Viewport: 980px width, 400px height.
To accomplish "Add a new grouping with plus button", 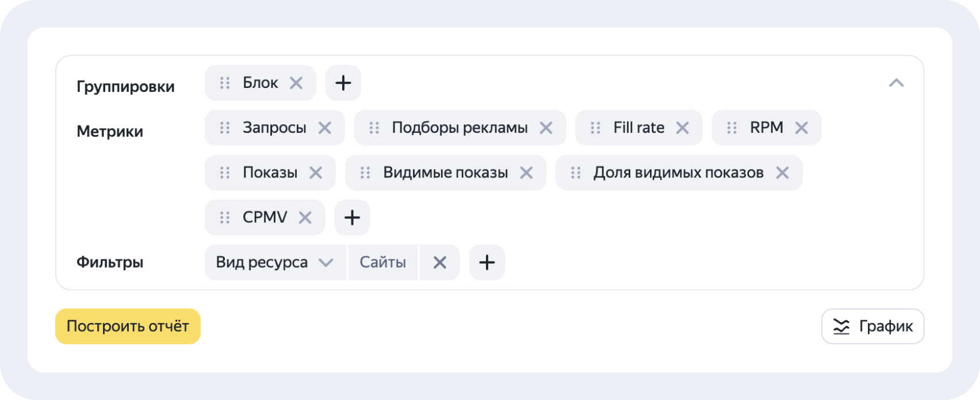I will [x=343, y=83].
